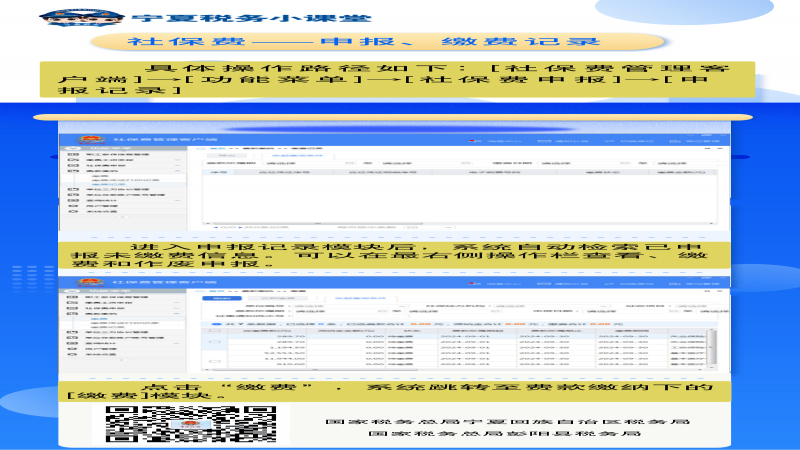Click the 国家税务总局宁夏回族自治区税务局 footer text
This screenshot has width=800, height=450.
pyautogui.click(x=508, y=421)
